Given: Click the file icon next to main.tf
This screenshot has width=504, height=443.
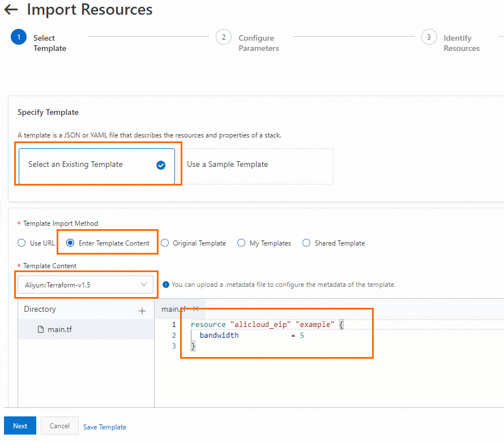Looking at the screenshot, I should (41, 329).
